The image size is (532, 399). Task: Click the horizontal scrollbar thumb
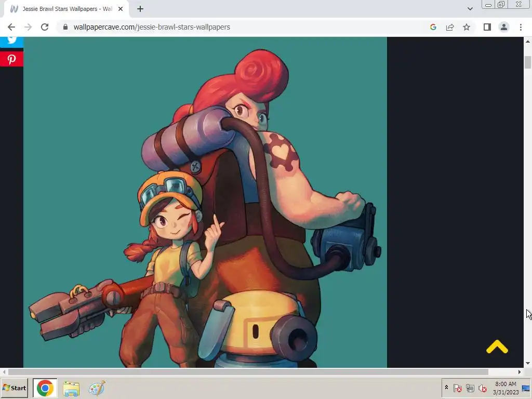tap(248, 372)
